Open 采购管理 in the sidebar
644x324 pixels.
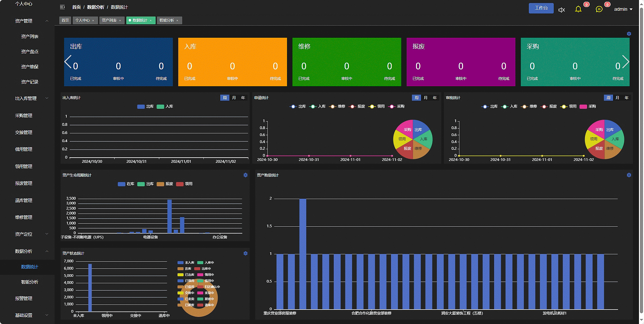24,116
